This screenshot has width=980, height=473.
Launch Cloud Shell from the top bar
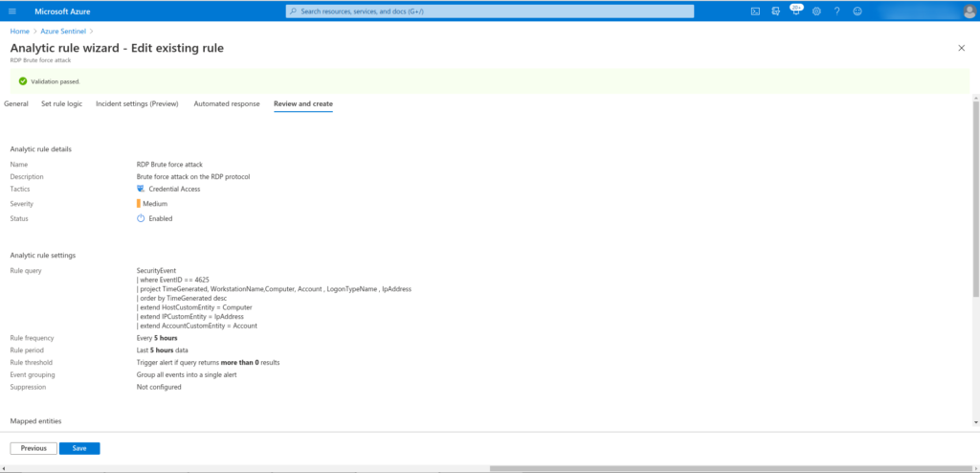click(x=755, y=11)
